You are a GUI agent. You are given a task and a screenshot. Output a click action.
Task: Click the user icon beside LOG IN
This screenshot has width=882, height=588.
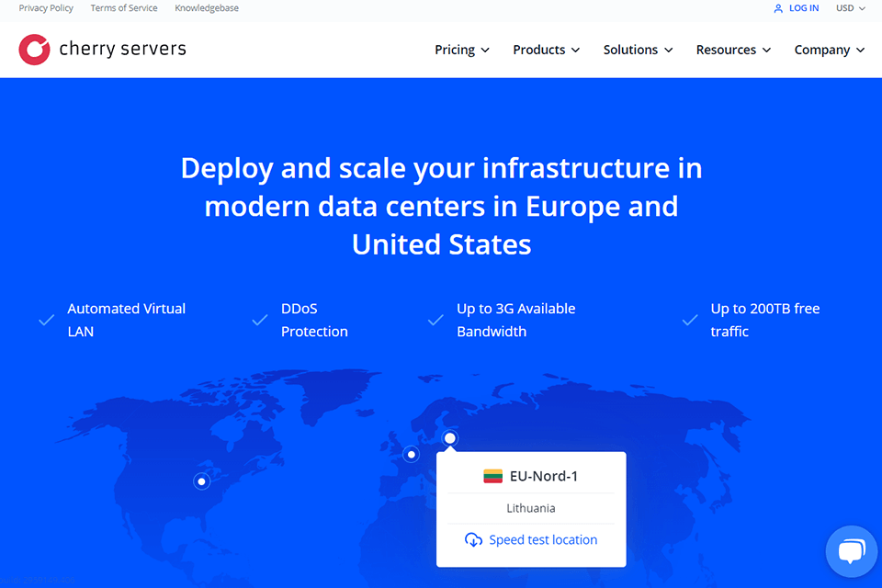point(778,8)
